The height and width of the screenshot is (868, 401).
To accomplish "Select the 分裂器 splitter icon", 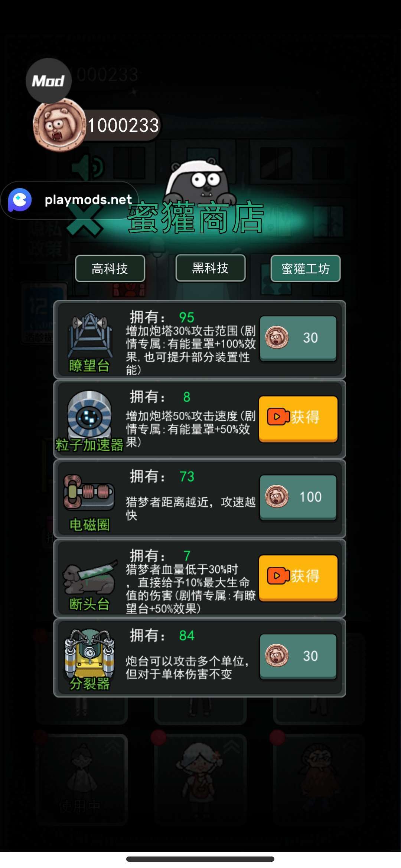I will tap(89, 653).
